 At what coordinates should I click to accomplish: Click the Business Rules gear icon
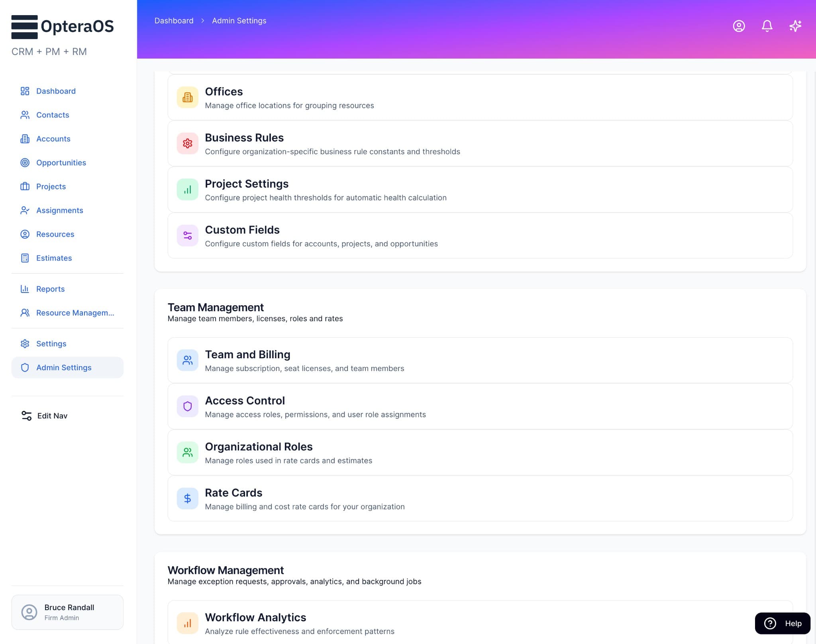(187, 143)
